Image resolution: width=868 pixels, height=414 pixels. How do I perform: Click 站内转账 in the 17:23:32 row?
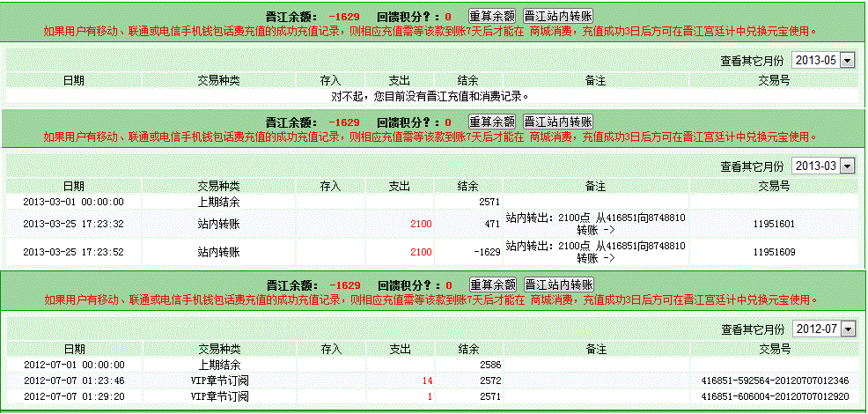tap(218, 224)
